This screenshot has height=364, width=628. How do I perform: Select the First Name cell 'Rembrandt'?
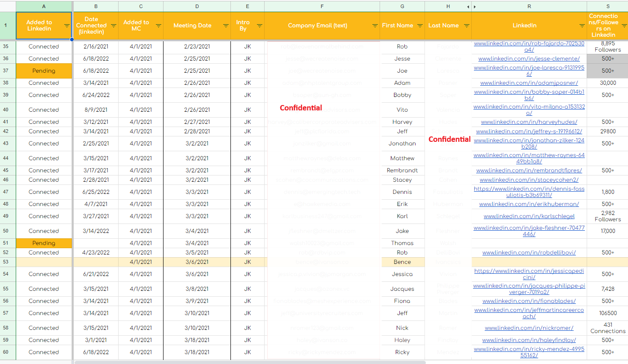point(402,171)
